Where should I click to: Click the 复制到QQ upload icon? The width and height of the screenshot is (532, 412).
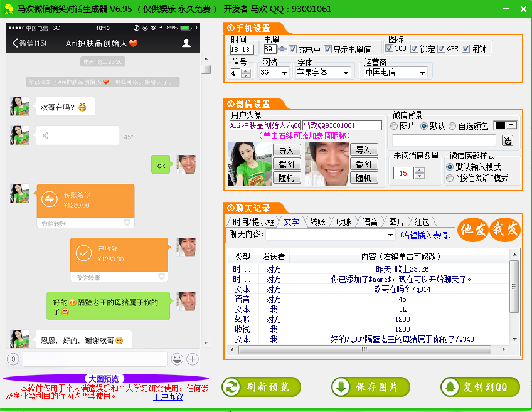click(x=450, y=387)
